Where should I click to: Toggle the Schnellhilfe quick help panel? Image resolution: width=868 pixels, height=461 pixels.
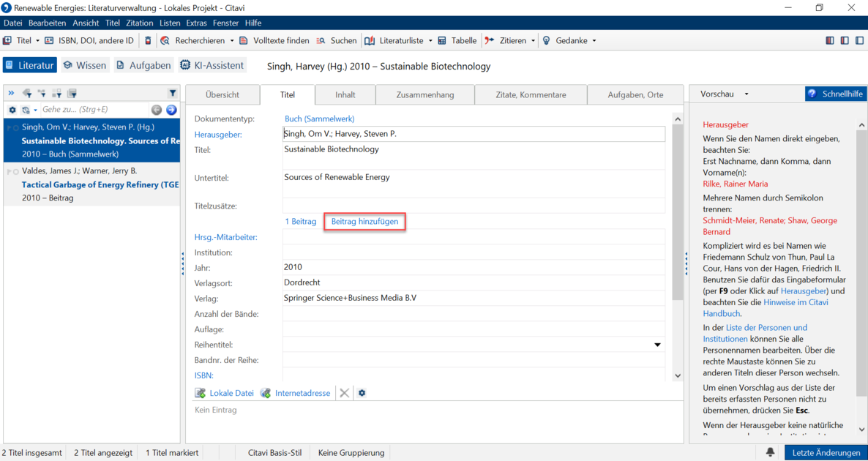835,94
